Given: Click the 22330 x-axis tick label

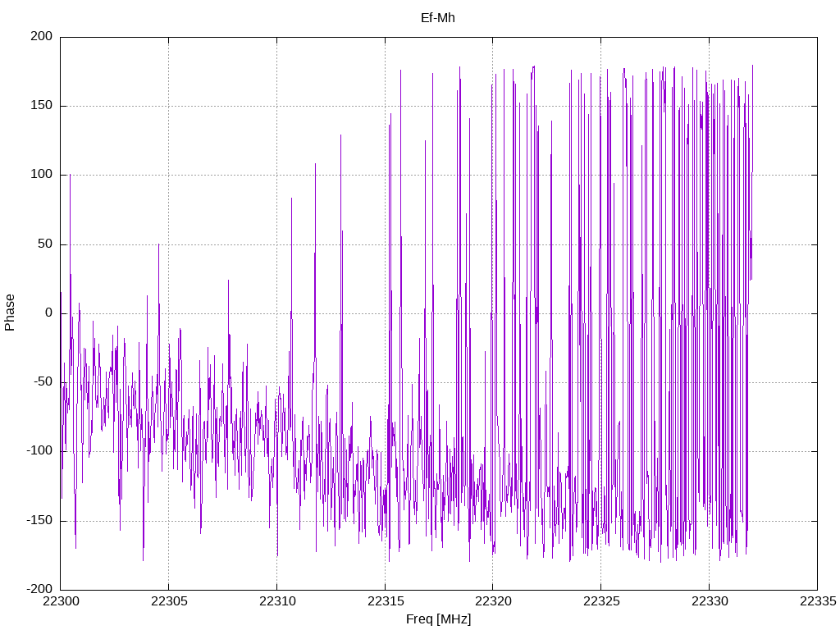Looking at the screenshot, I should pyautogui.click(x=710, y=601).
